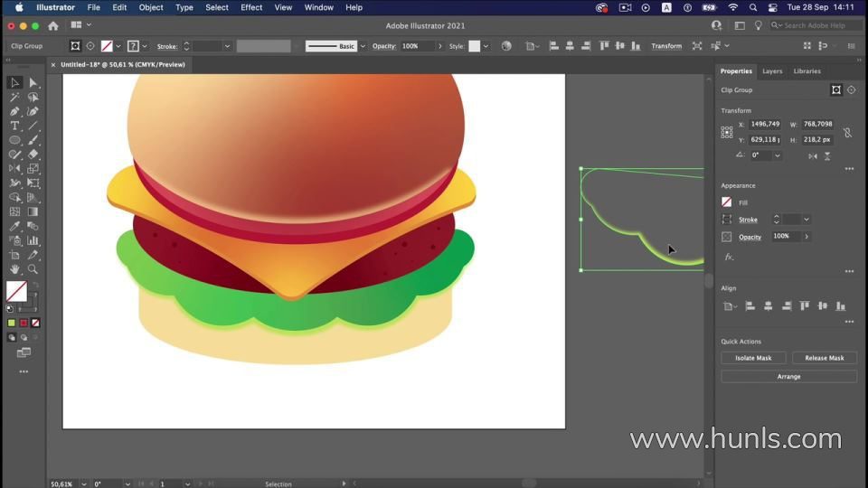Select the Perspective Grid tool
868x488 pixels.
point(33,198)
